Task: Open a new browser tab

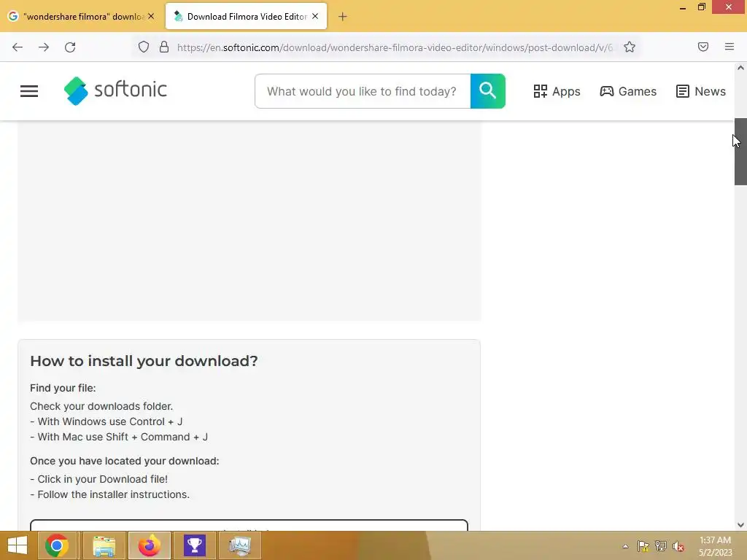Action: pos(343,17)
